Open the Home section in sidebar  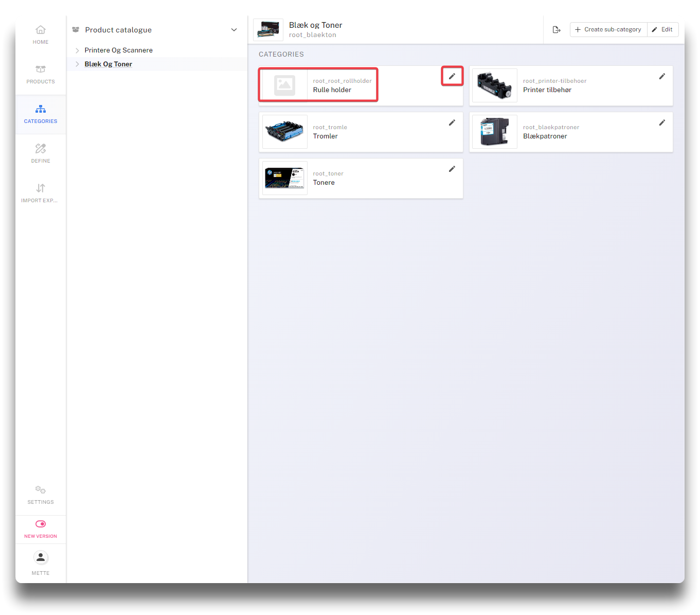pyautogui.click(x=41, y=35)
